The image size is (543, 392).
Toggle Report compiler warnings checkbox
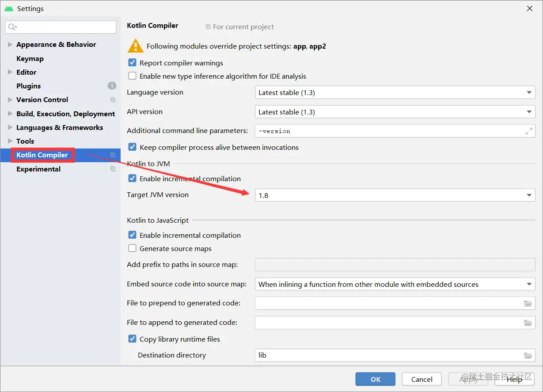point(132,63)
